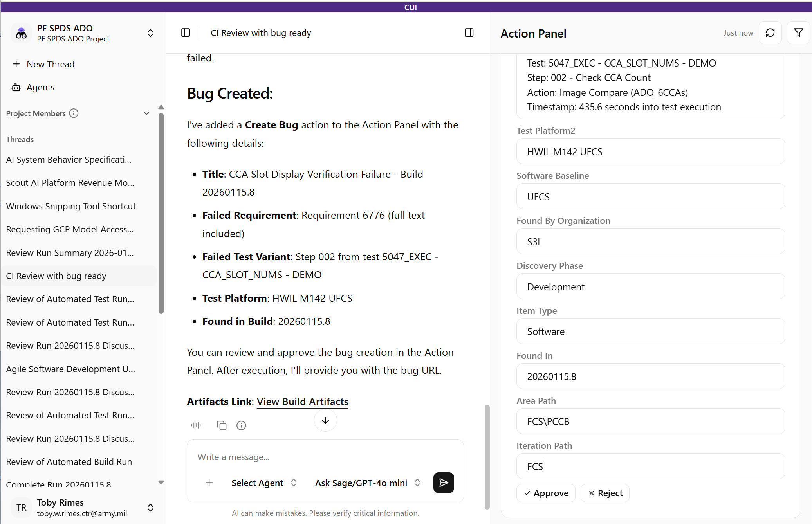Click the refresh icon in Action Panel
Viewport: 812px width, 524px height.
pos(770,33)
